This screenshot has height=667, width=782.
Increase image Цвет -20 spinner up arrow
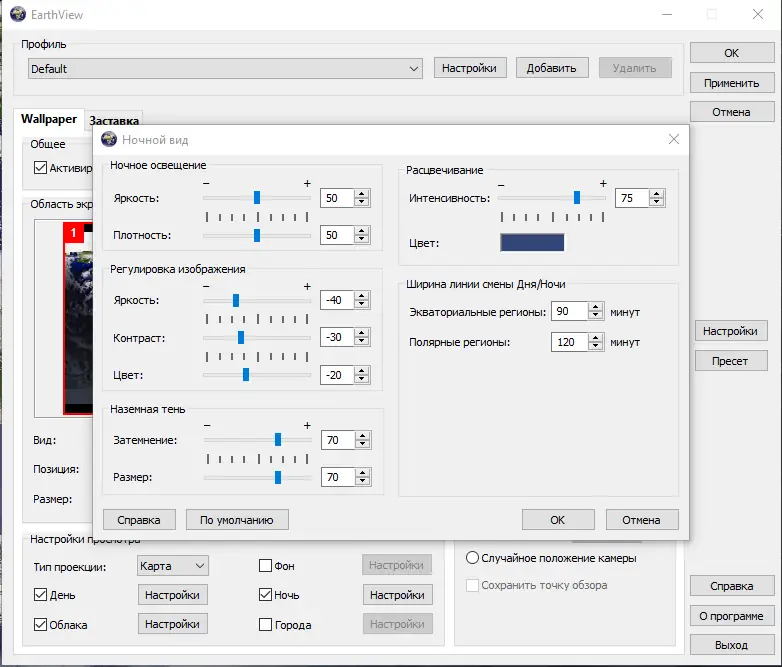[x=362, y=371]
